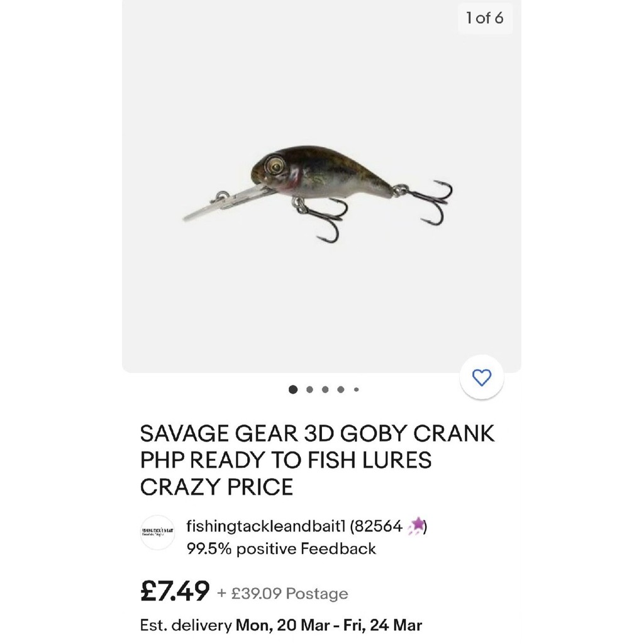Go to the third carousel dot
The image size is (644, 644).
click(325, 389)
